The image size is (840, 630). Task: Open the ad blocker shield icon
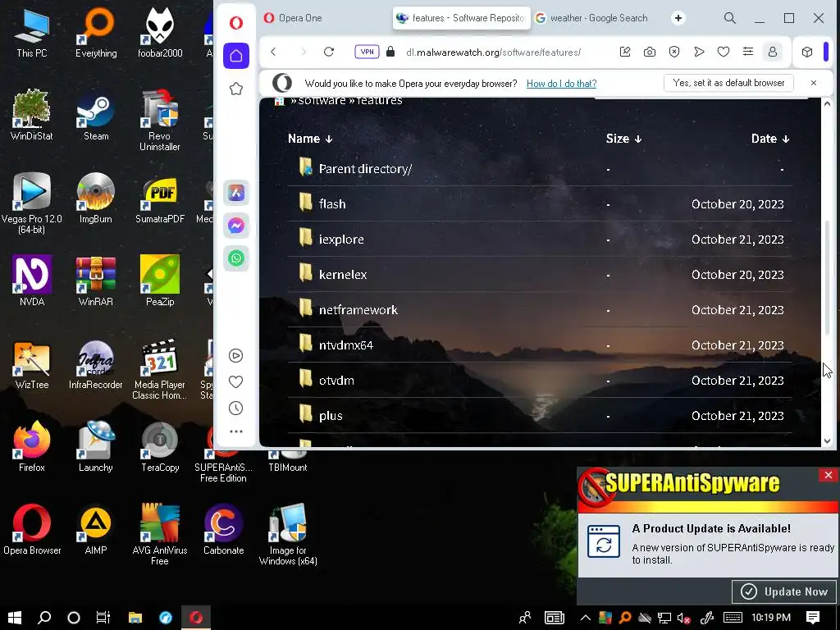point(674,52)
